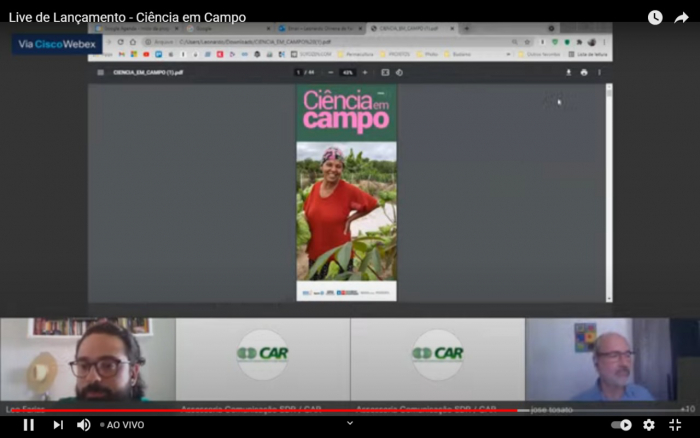700x438 pixels.
Task: Select the 43% zoom field
Action: tap(347, 72)
